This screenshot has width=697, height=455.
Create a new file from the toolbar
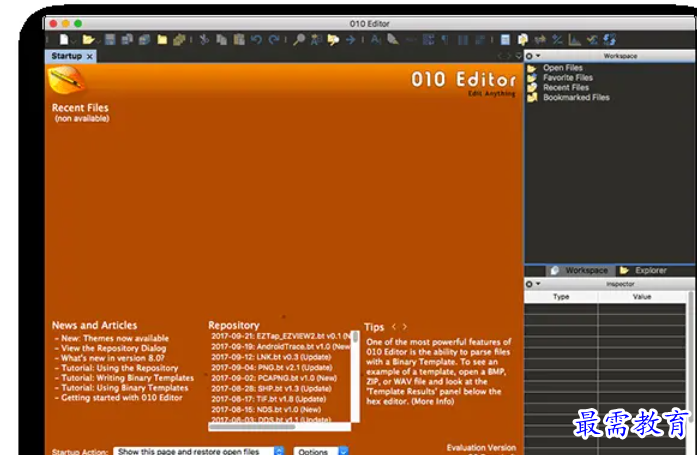click(64, 40)
